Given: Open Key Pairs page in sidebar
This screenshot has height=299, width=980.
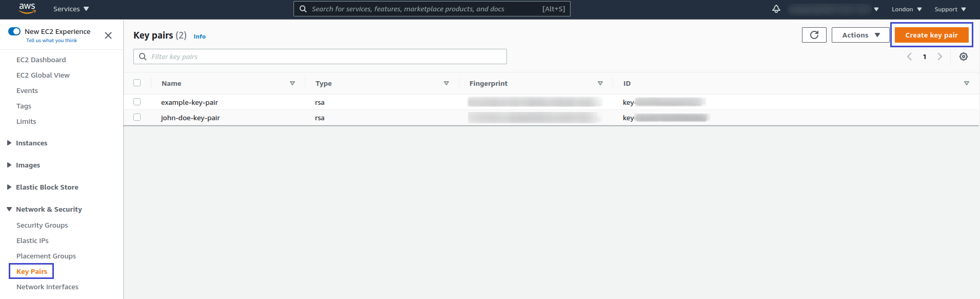Looking at the screenshot, I should tap(32, 271).
